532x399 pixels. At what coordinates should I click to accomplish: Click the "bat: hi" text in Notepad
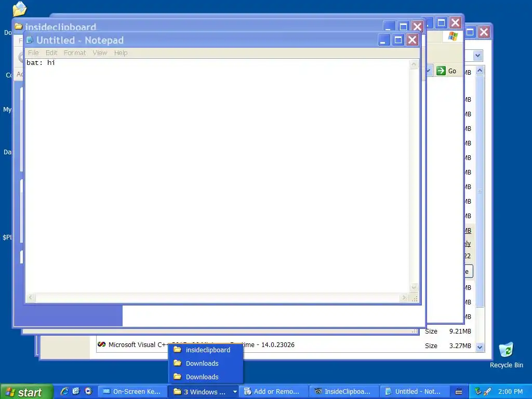[x=41, y=62]
